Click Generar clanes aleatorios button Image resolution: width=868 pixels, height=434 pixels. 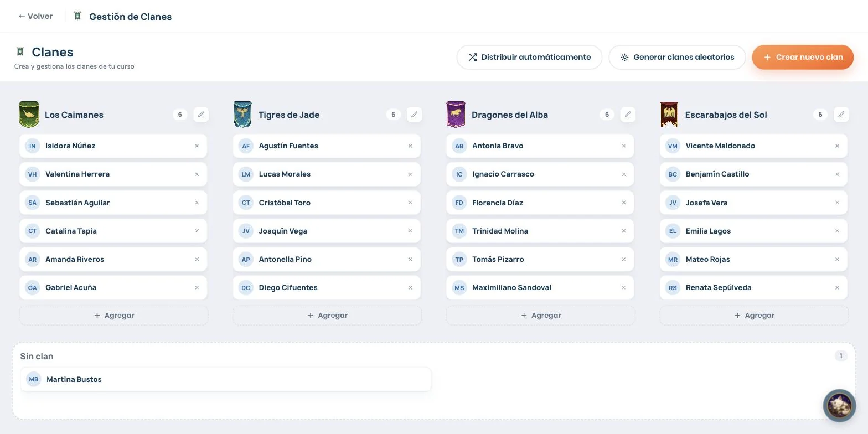click(677, 57)
